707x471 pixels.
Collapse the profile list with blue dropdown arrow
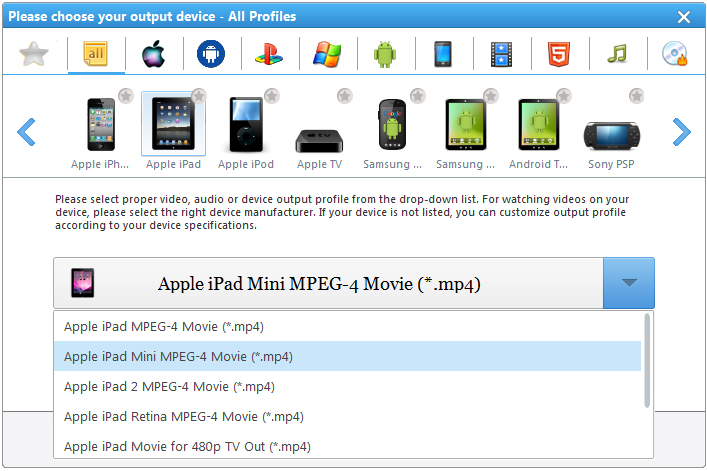(x=629, y=283)
